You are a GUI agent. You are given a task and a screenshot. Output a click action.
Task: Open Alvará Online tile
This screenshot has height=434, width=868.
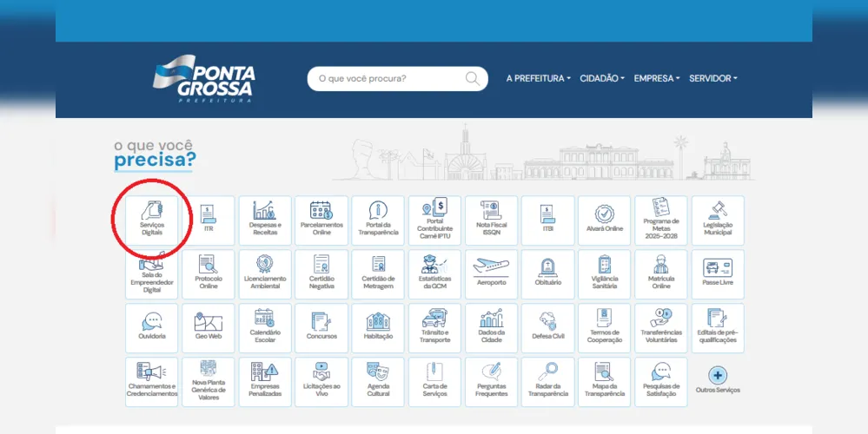point(604,220)
